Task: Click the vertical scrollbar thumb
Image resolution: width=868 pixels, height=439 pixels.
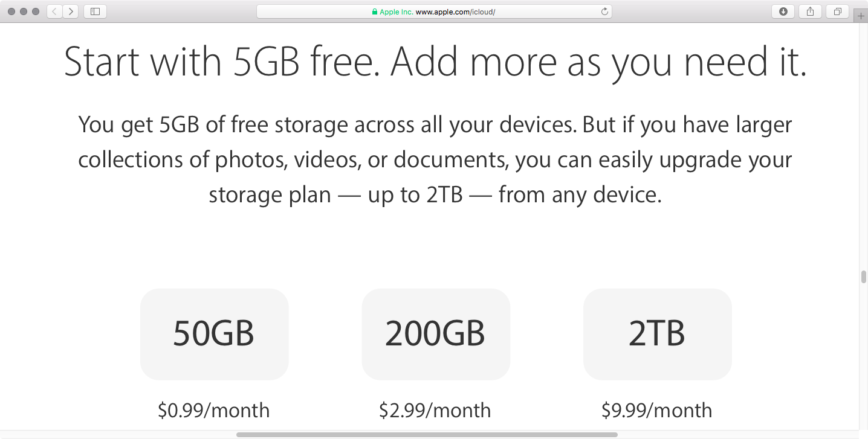Action: [864, 277]
